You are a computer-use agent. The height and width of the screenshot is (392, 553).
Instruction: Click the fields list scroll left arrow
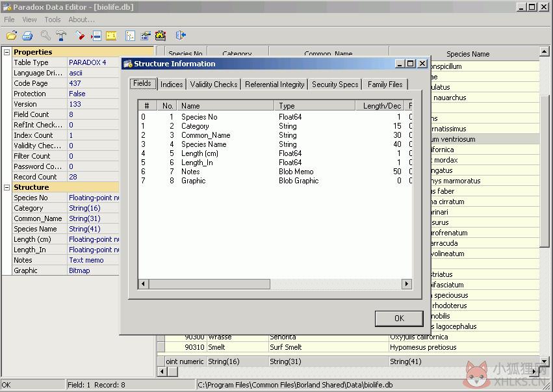[x=143, y=283]
